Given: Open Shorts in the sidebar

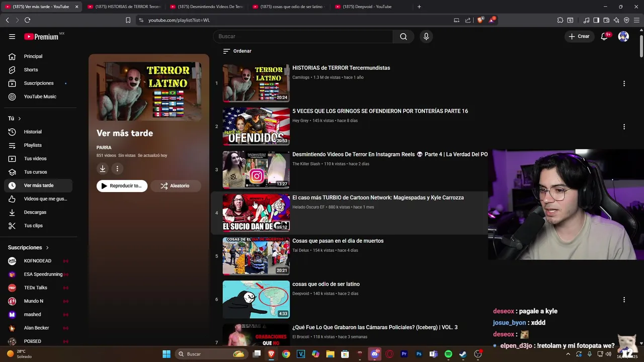Looking at the screenshot, I should (38, 70).
